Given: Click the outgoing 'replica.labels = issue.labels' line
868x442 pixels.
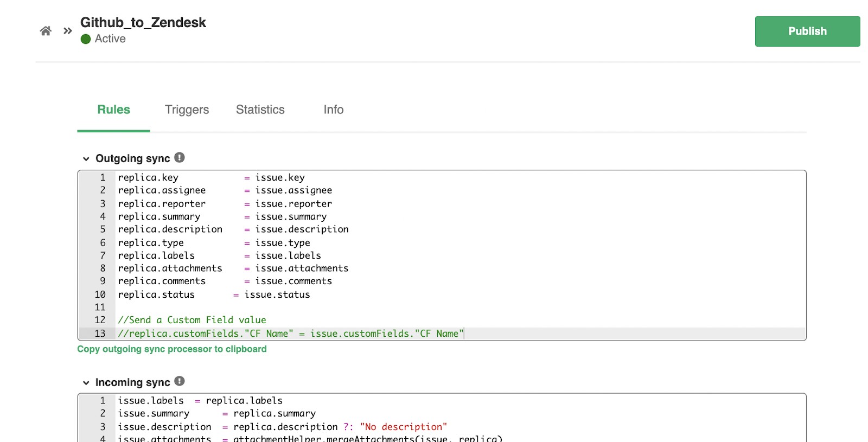Looking at the screenshot, I should tap(220, 255).
